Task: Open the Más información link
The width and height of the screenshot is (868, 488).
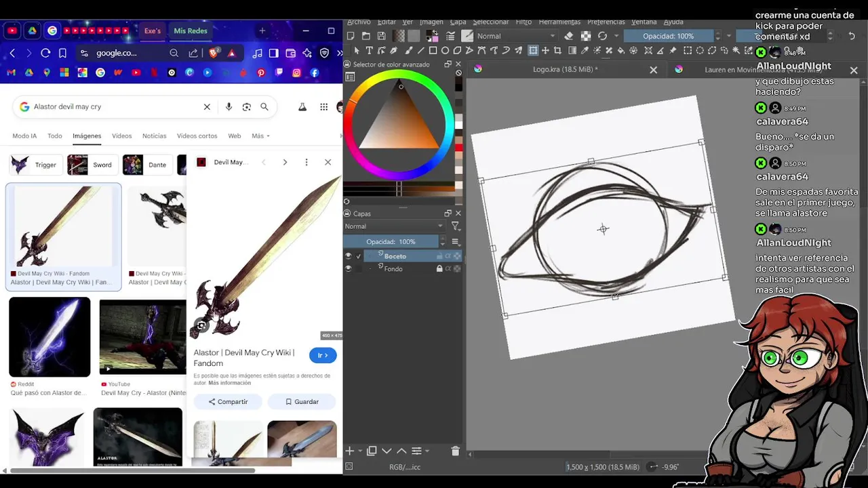Action: click(x=229, y=383)
